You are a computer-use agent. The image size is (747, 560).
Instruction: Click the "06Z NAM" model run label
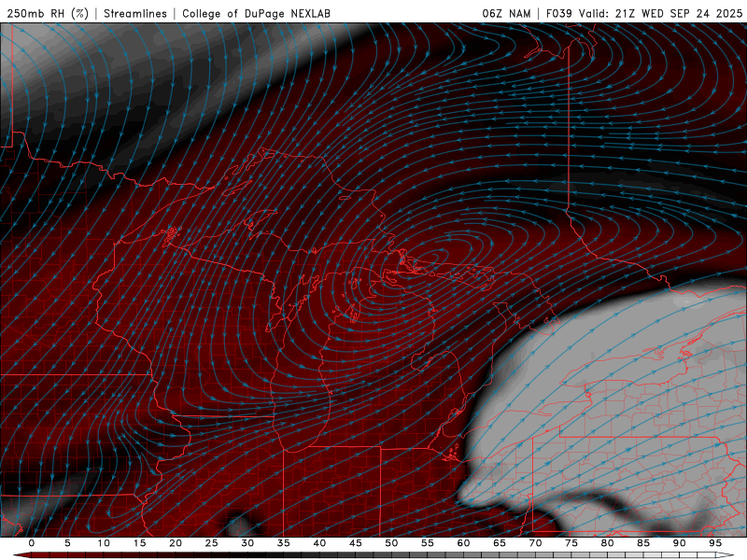(506, 13)
